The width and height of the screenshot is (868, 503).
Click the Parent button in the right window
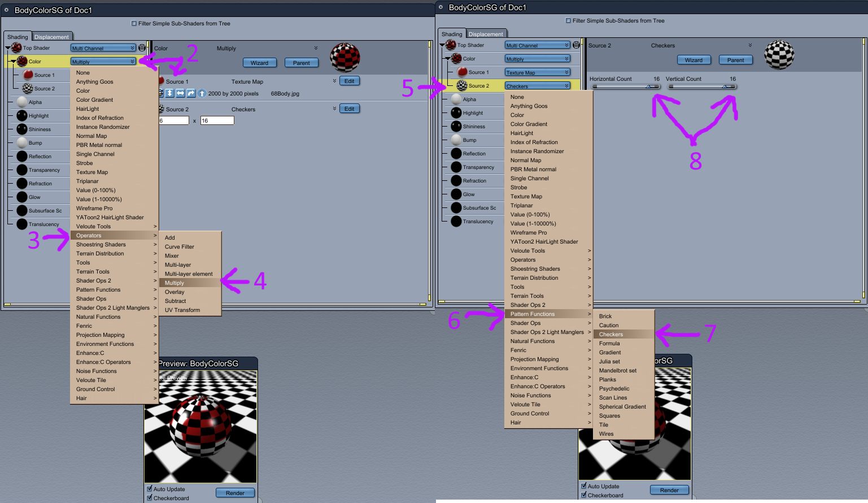click(736, 60)
